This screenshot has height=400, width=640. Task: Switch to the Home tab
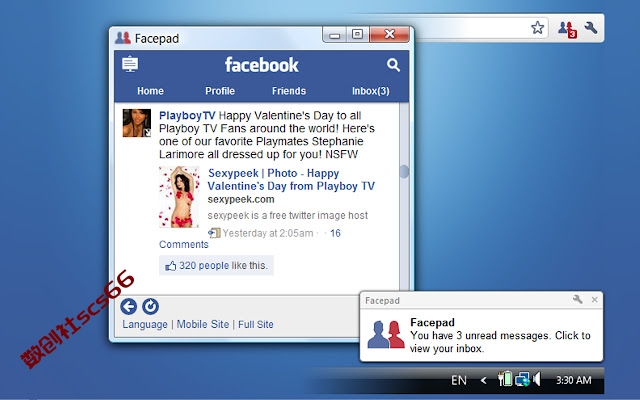pos(150,91)
